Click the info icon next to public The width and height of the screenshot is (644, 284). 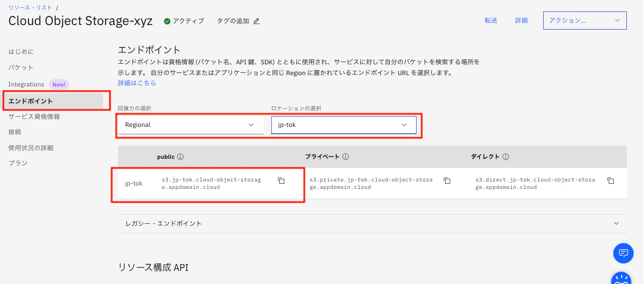click(x=180, y=157)
